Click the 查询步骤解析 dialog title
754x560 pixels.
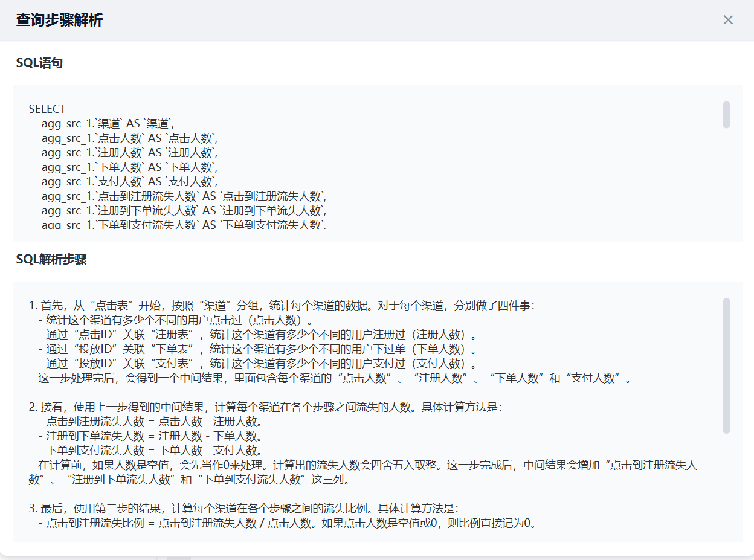pyautogui.click(x=59, y=20)
